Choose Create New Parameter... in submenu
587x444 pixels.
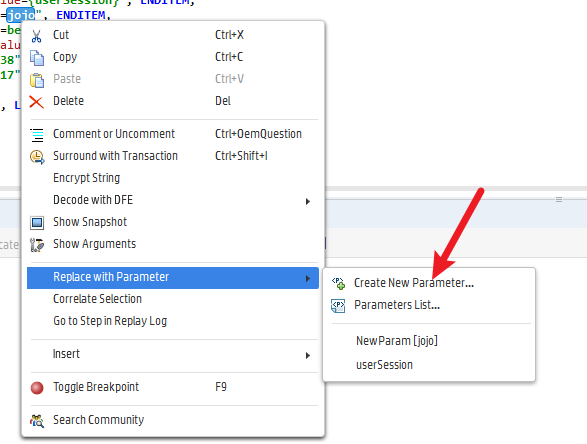(x=429, y=283)
